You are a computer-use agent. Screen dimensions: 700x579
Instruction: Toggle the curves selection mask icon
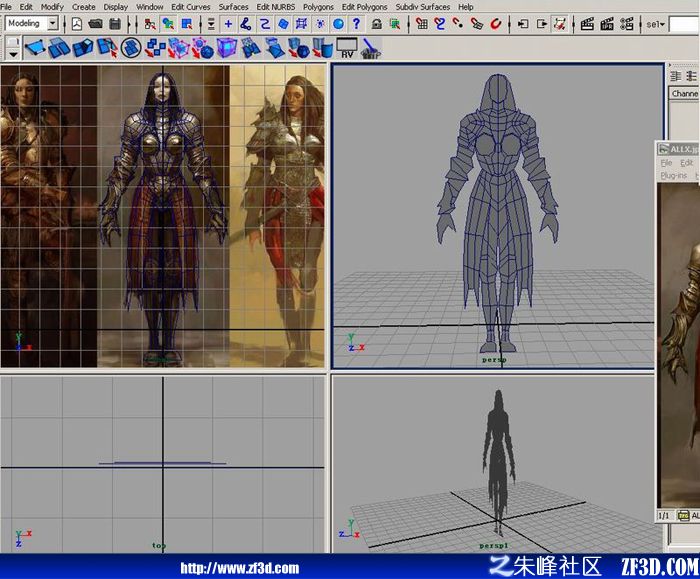265,24
